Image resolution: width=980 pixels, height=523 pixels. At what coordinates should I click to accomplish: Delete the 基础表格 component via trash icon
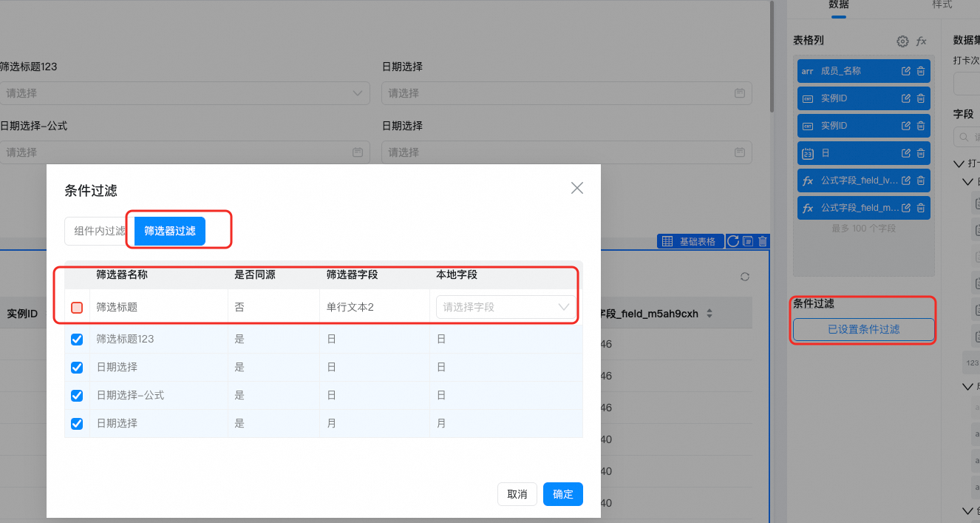(763, 241)
